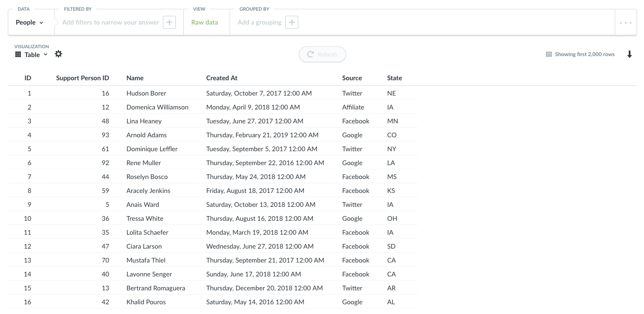Select the 'Lolita Schaefer' cell
Viewport: 644px width, 314px height.
(x=147, y=232)
